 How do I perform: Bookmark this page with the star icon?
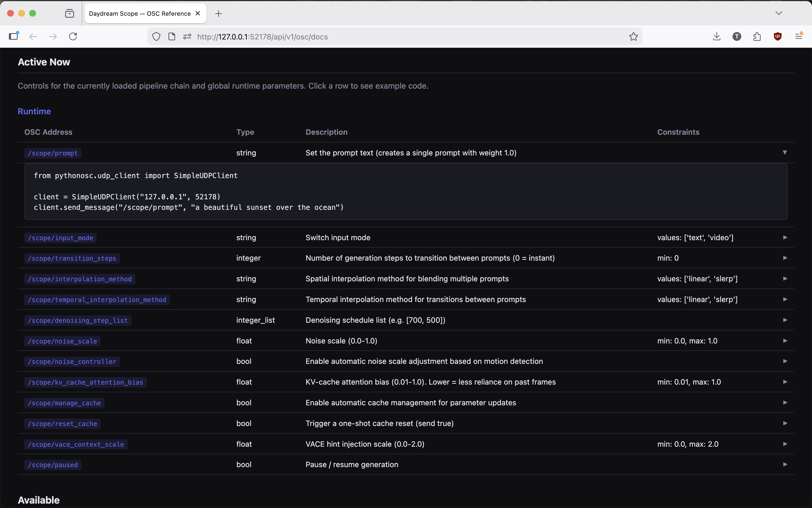coord(633,37)
